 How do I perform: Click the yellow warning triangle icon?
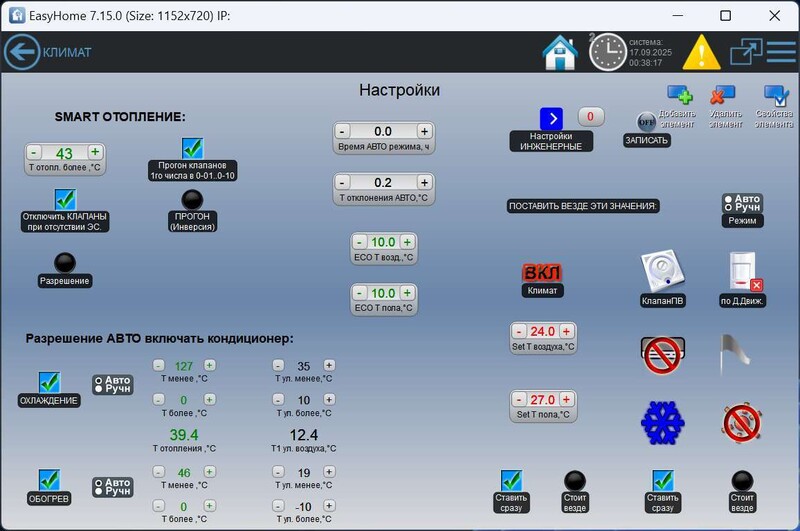(701, 52)
